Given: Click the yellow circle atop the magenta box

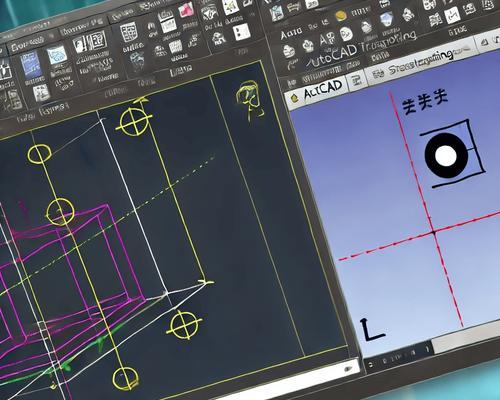Looking at the screenshot, I should click(x=60, y=212).
